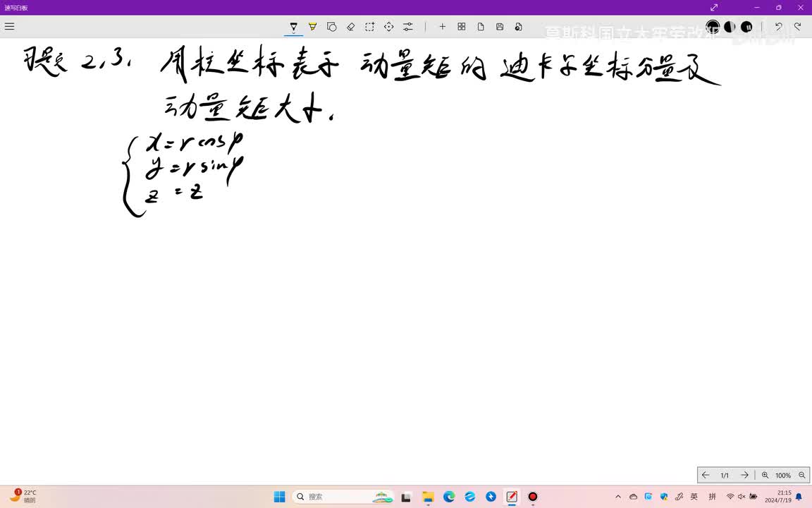Toggle fullscreen with diagonal arrows
812x508 pixels.
tap(714, 7)
